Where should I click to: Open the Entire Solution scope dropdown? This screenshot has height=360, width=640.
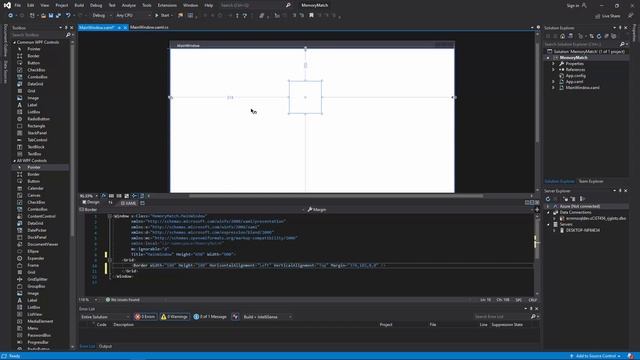[x=104, y=317]
